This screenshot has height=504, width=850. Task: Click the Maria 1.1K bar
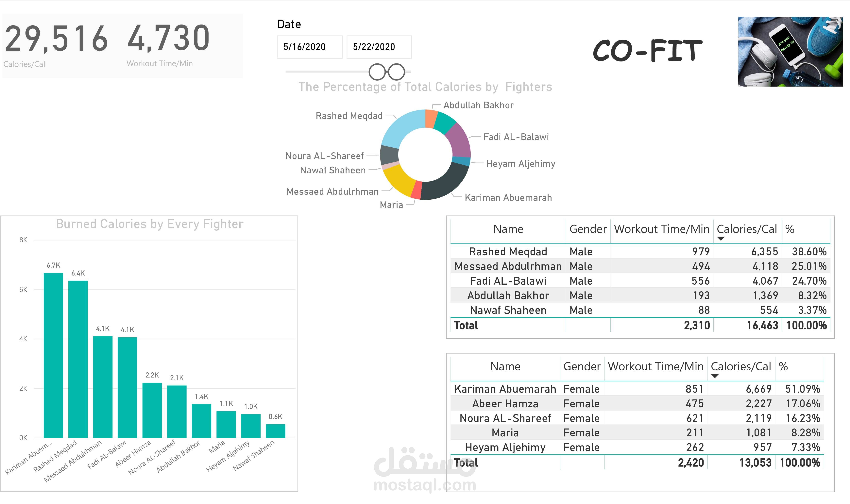click(x=226, y=425)
